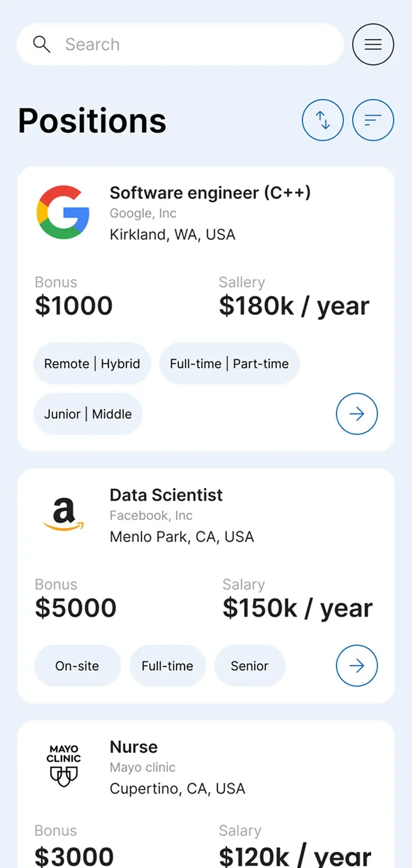Screen dimensions: 412x868
Task: Open the filter lines icon
Action: click(x=373, y=121)
